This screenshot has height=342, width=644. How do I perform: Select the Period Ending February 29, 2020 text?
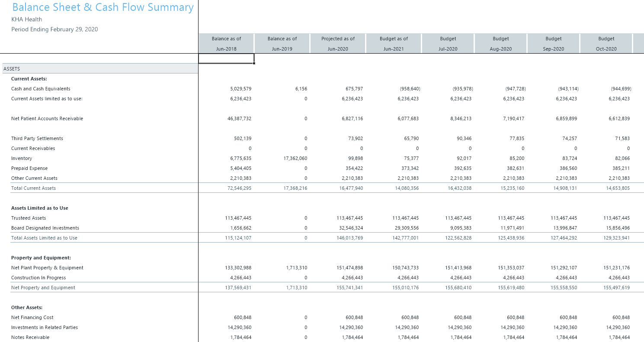point(54,29)
